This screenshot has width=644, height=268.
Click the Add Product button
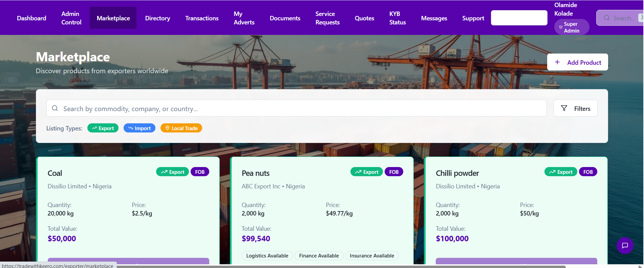[577, 62]
